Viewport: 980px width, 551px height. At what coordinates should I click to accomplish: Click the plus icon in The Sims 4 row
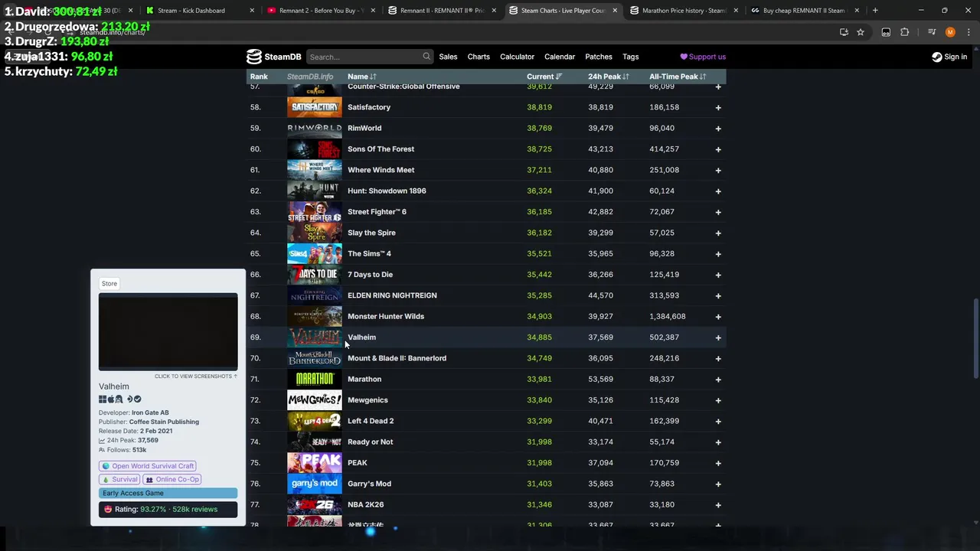pyautogui.click(x=718, y=253)
